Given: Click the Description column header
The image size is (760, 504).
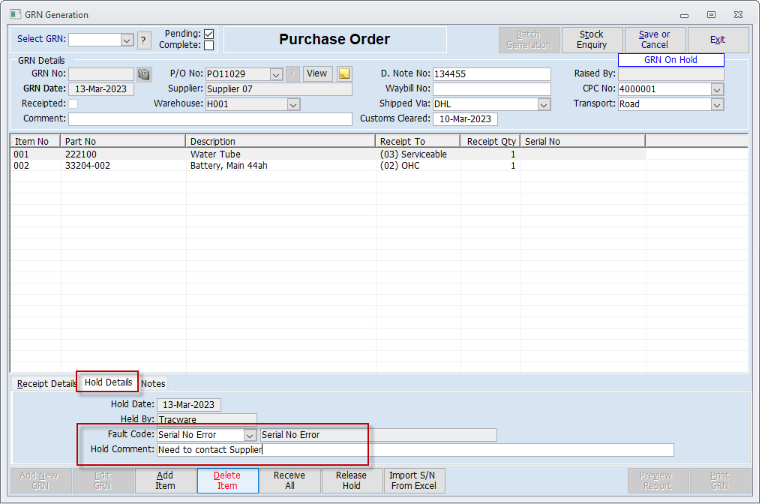Looking at the screenshot, I should tap(281, 142).
